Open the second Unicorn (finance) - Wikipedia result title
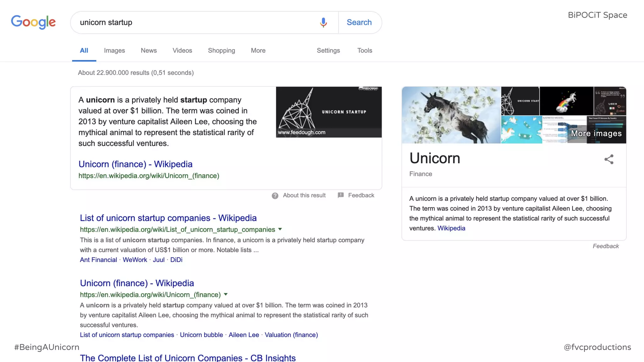 (137, 283)
